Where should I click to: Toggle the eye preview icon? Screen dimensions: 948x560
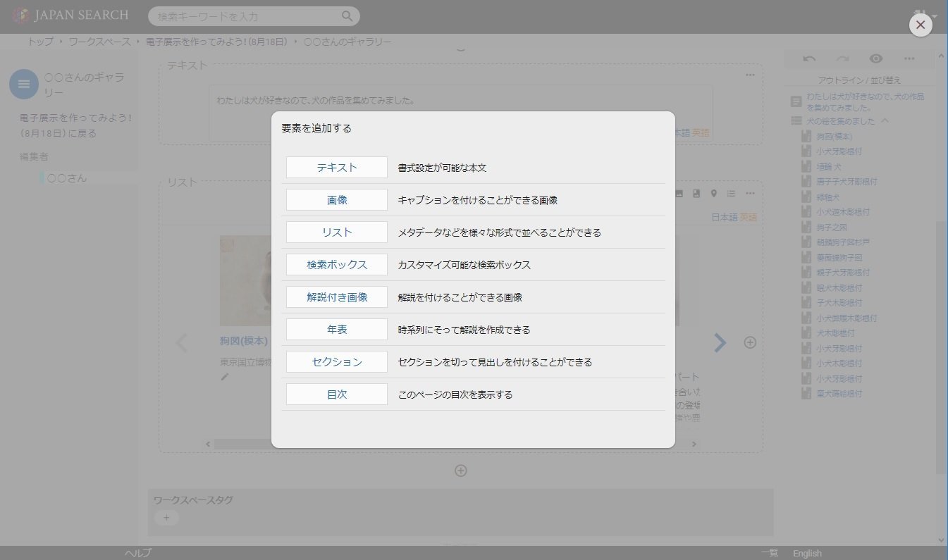[875, 59]
